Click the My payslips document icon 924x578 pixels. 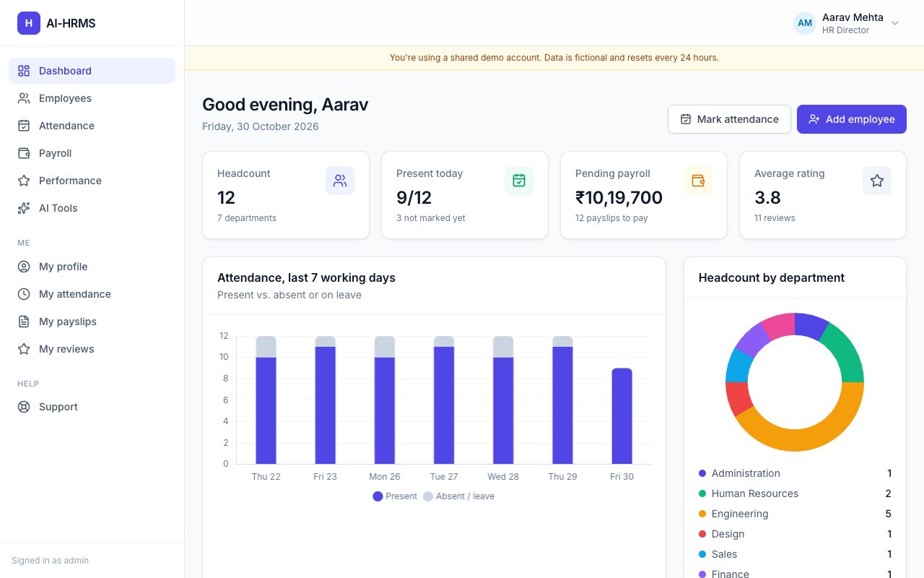tap(24, 322)
